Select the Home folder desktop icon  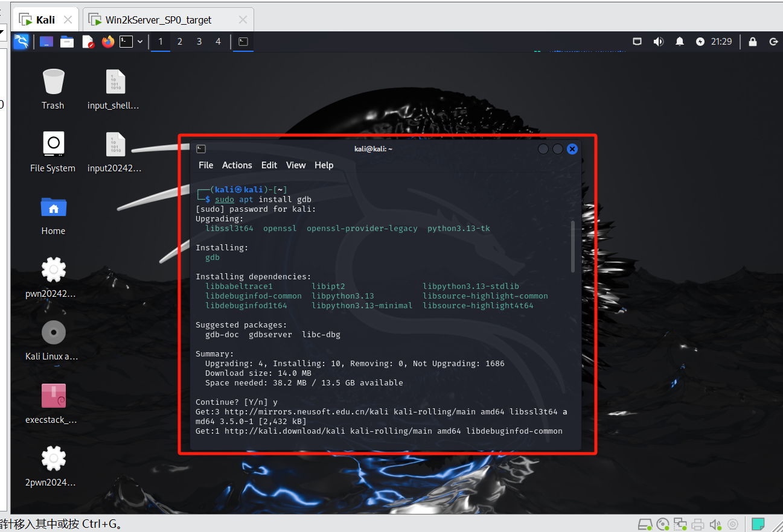(x=53, y=215)
